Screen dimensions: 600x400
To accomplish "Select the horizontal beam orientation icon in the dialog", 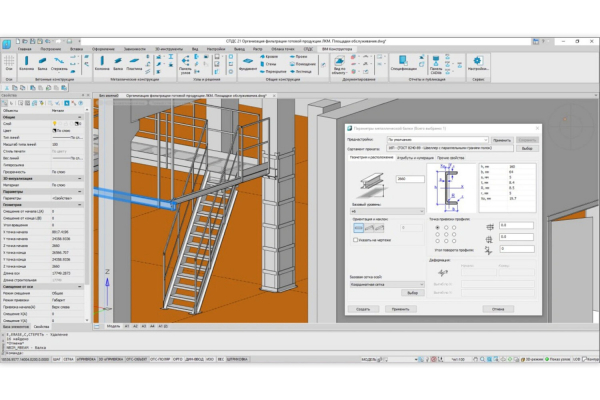I will tap(359, 228).
